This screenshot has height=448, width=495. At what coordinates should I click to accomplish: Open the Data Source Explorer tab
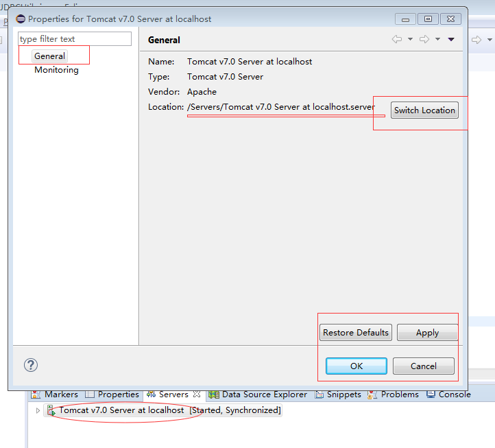coord(258,394)
